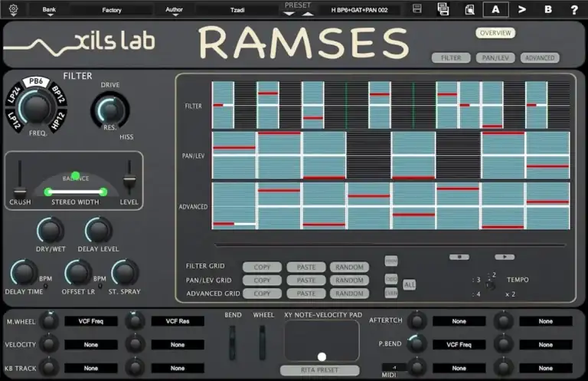This screenshot has height=381, width=588.
Task: Click the first M.WHEEL amount knob
Action: pos(49,320)
